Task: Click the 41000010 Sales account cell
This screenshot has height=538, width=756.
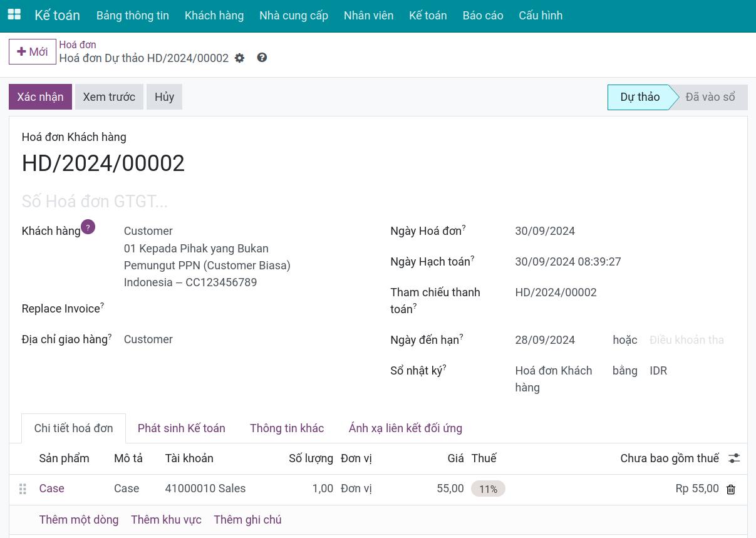Action: click(x=205, y=489)
